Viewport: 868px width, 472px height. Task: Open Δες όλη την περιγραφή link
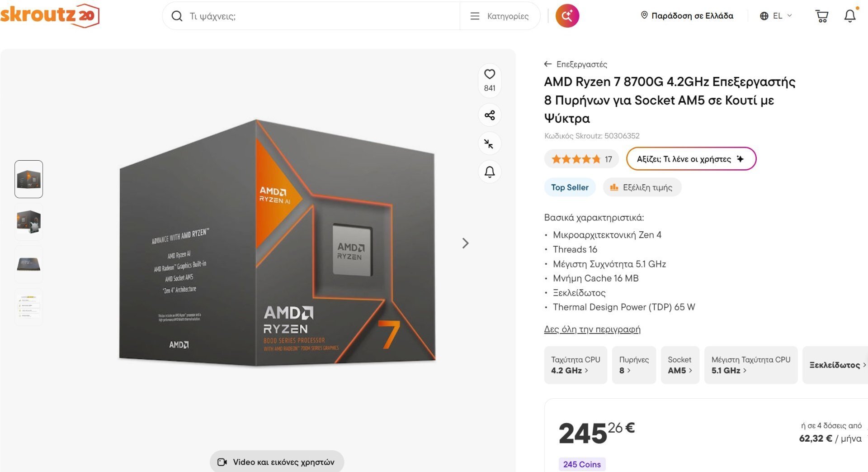(x=592, y=329)
